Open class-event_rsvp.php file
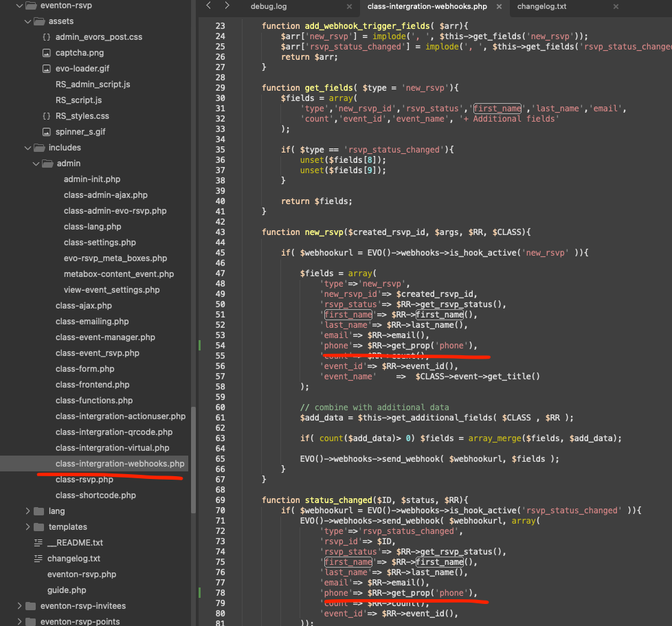 (x=98, y=353)
